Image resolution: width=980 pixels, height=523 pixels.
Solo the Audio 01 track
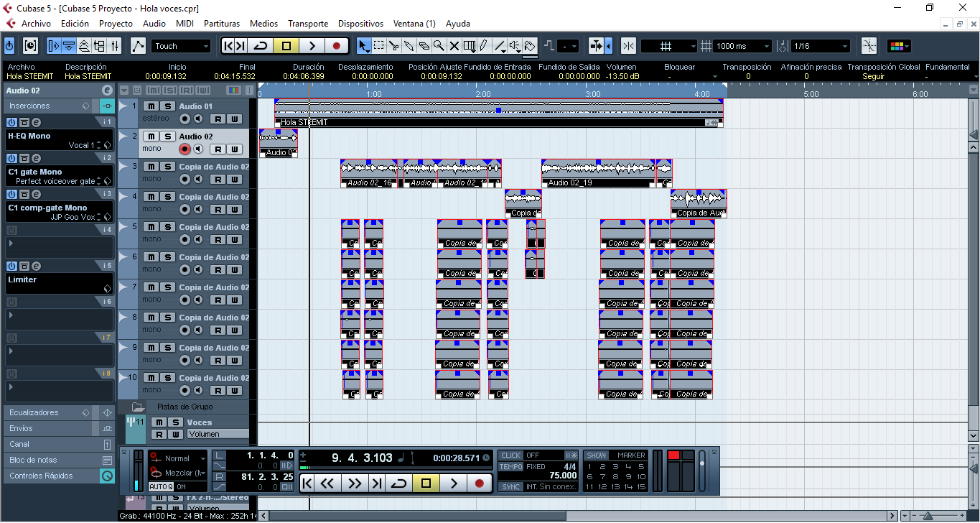point(167,106)
